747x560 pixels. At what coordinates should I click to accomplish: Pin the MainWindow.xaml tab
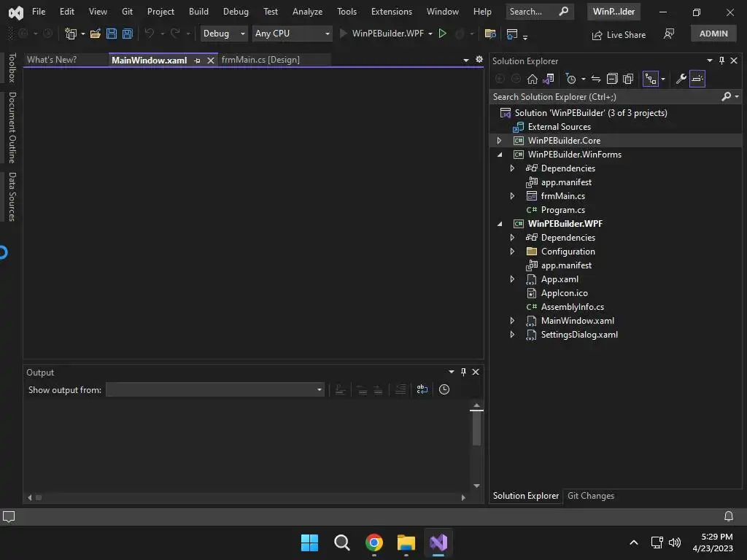coord(197,61)
